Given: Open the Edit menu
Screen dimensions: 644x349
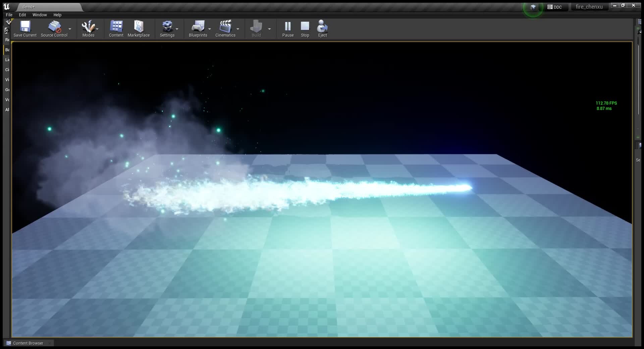Looking at the screenshot, I should [x=22, y=15].
